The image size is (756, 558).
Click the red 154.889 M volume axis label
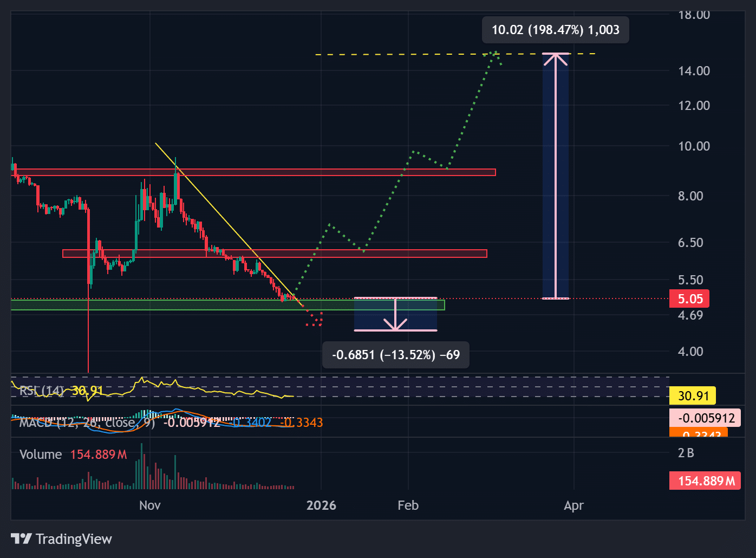point(706,481)
